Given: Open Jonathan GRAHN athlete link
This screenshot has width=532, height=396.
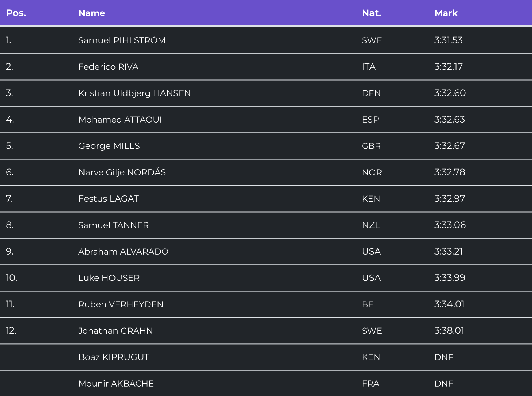Looking at the screenshot, I should pos(116,331).
